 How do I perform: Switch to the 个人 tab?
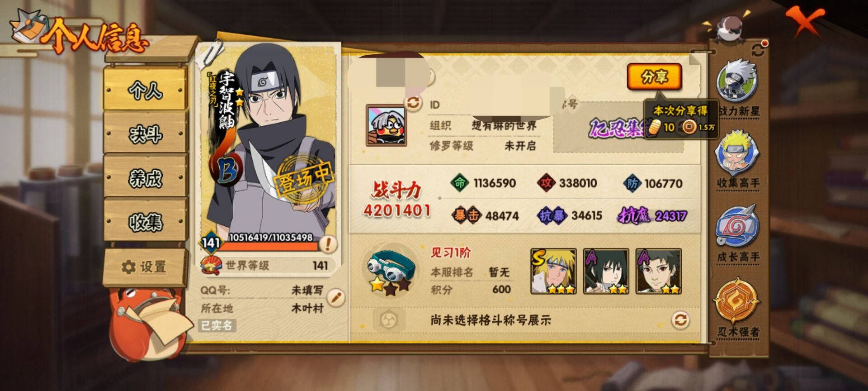coord(146,90)
